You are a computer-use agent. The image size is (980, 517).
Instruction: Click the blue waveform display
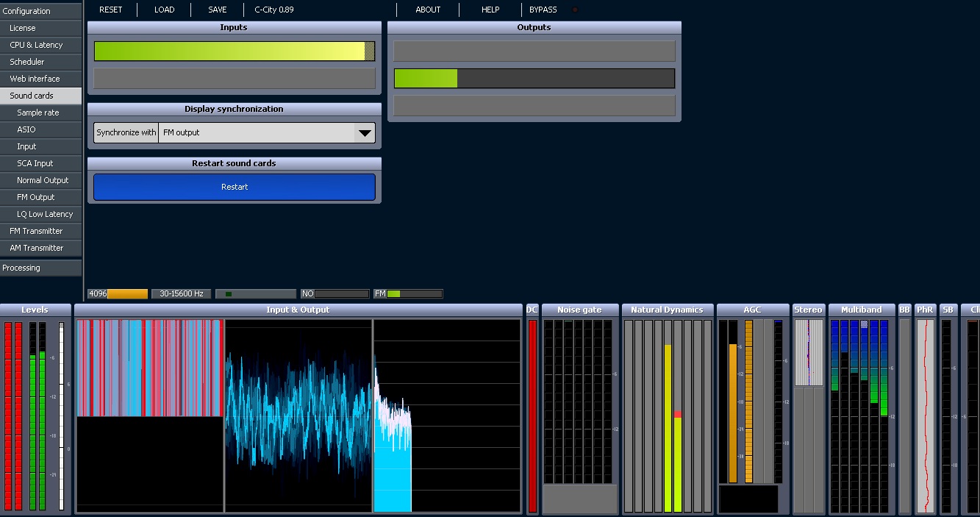298,416
